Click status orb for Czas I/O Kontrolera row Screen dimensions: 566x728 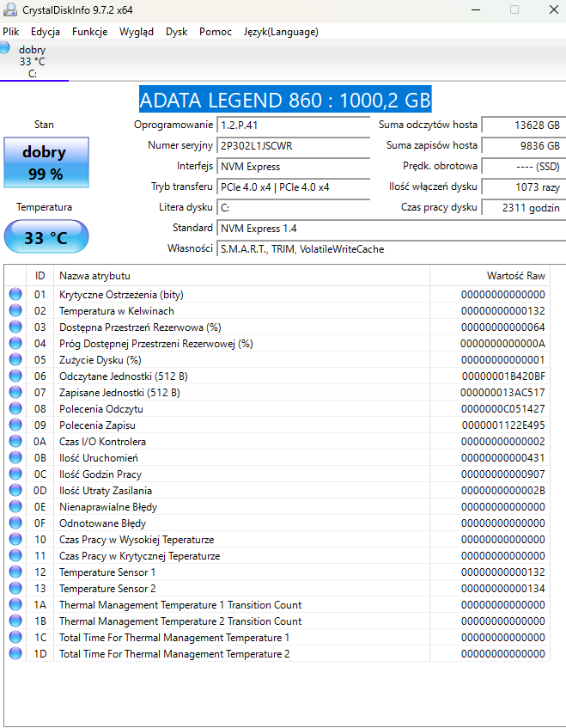tap(15, 441)
